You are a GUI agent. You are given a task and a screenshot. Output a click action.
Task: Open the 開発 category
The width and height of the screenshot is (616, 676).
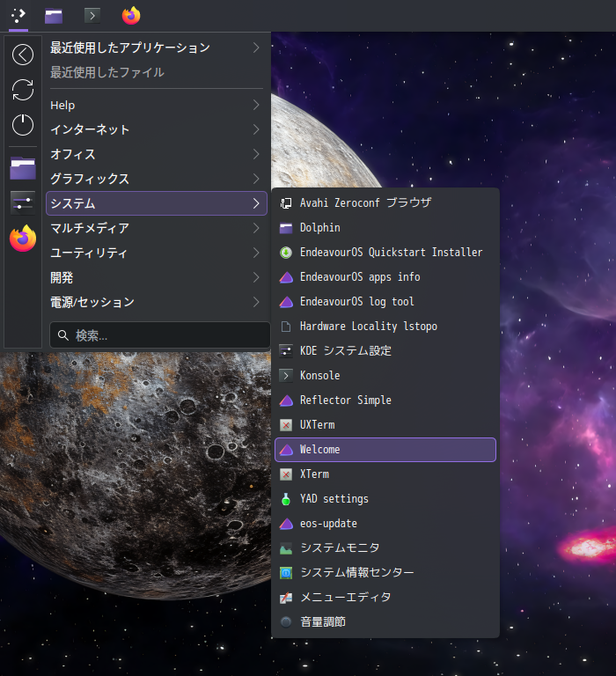point(157,277)
